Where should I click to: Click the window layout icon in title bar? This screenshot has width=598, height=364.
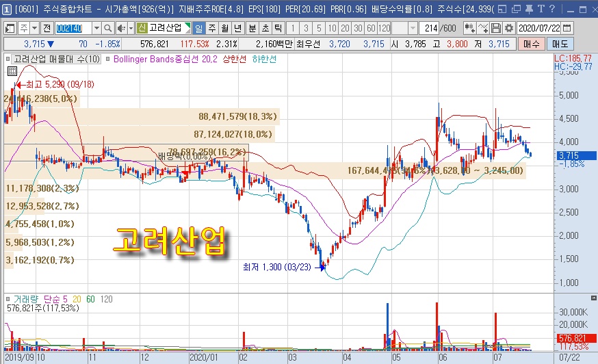click(502, 9)
